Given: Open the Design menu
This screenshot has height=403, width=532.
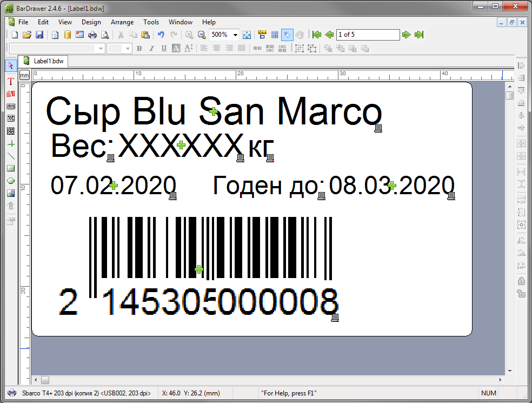Looking at the screenshot, I should pyautogui.click(x=91, y=22).
